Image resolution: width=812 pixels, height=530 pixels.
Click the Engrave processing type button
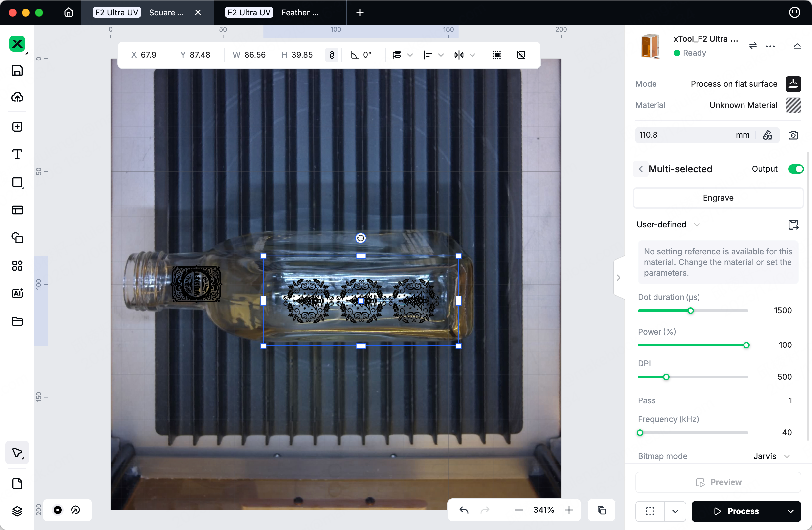point(718,198)
